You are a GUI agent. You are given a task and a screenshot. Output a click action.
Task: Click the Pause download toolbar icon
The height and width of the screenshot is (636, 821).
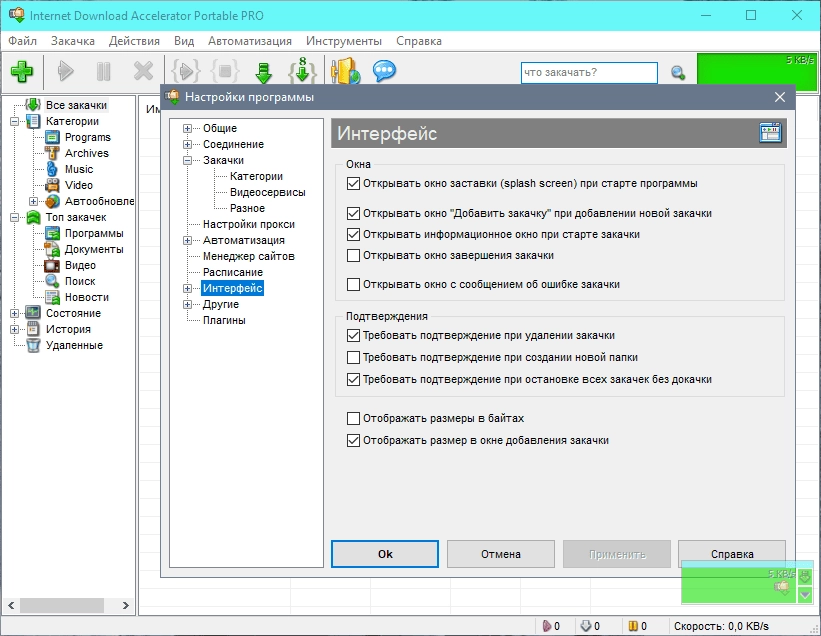click(x=104, y=71)
